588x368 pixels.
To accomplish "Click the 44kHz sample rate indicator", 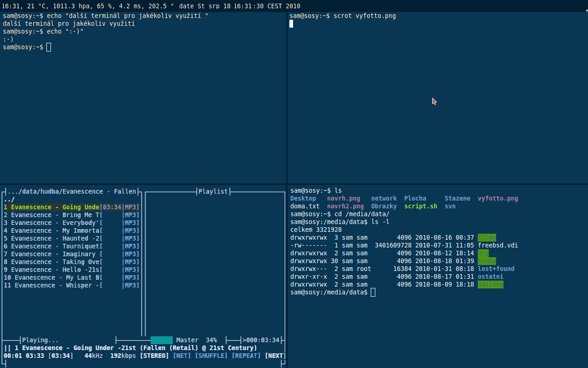I will (x=94, y=356).
